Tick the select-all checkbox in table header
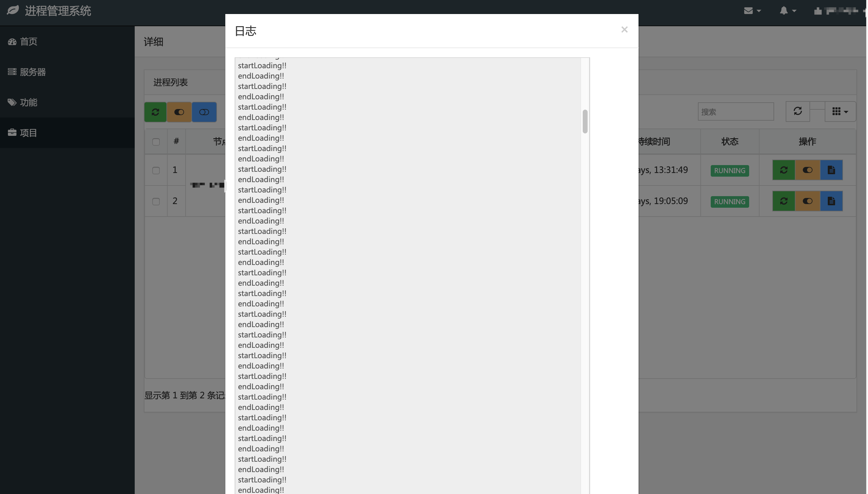This screenshot has height=494, width=868. 156,142
